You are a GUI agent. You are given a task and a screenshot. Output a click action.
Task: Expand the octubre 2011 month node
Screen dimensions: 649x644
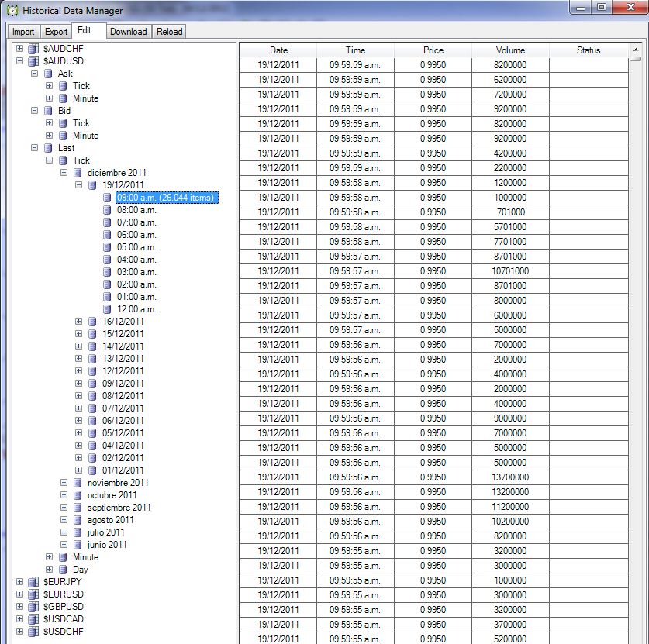(x=64, y=495)
